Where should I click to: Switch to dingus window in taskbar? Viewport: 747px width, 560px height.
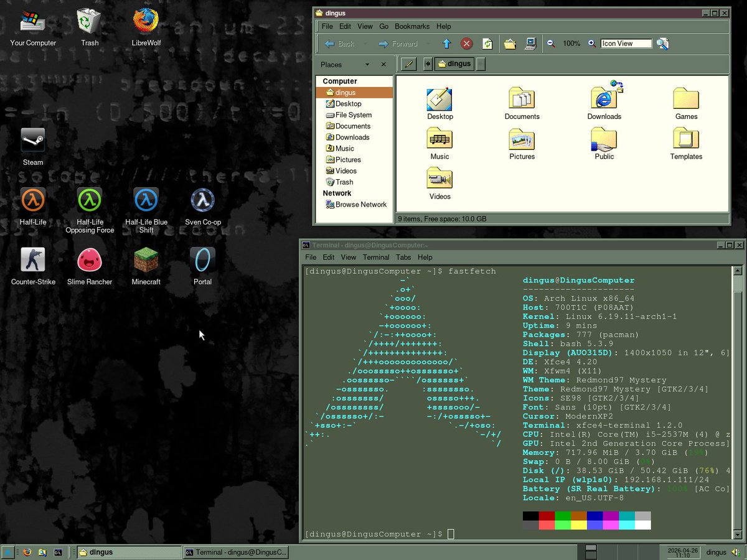tap(129, 552)
